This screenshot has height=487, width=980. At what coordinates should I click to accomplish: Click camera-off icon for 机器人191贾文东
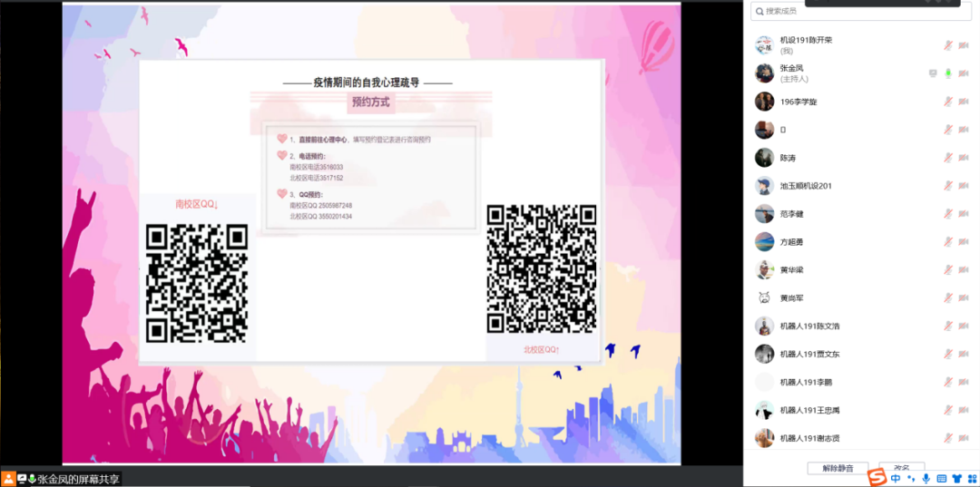click(x=963, y=354)
